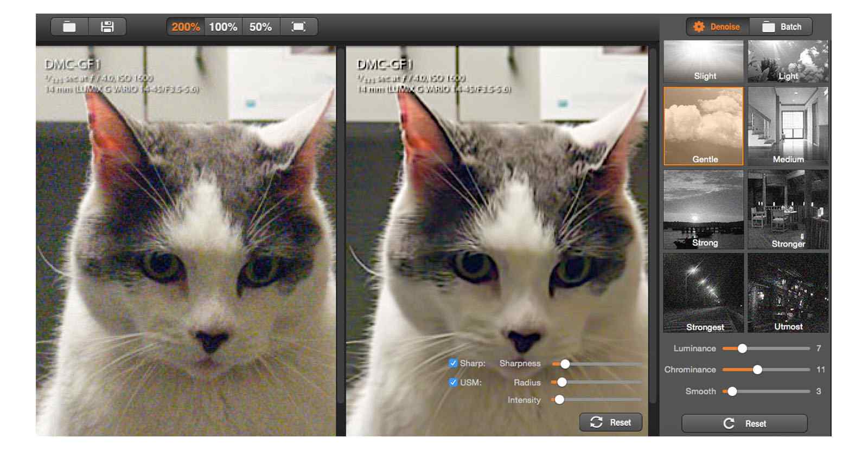Select the Slight preset thumbnail
Image resolution: width=868 pixels, height=450 pixels.
[704, 61]
